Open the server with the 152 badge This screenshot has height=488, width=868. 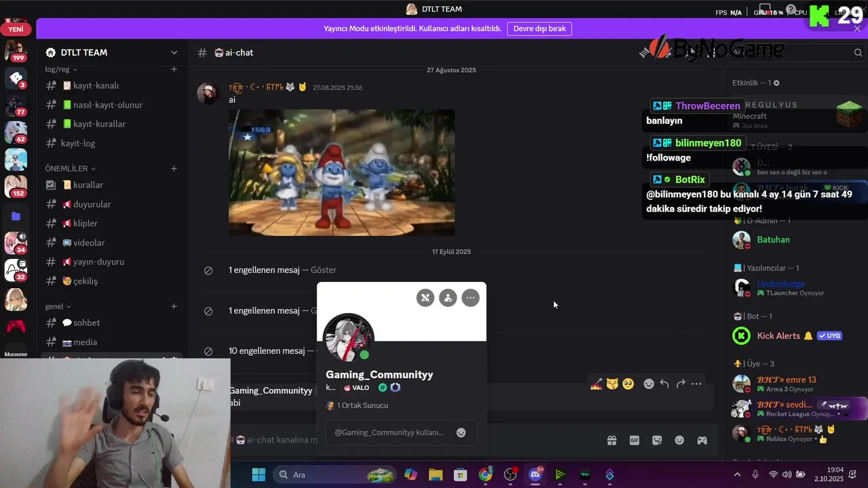pyautogui.click(x=16, y=186)
